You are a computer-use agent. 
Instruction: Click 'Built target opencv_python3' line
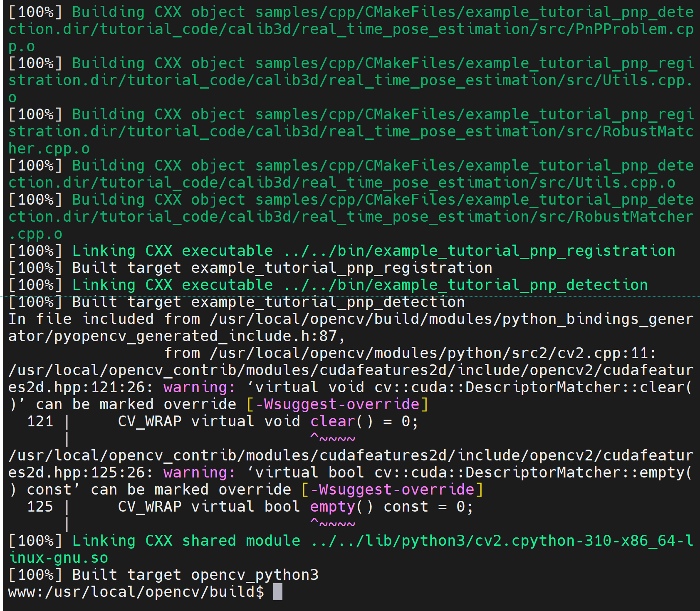click(x=163, y=574)
